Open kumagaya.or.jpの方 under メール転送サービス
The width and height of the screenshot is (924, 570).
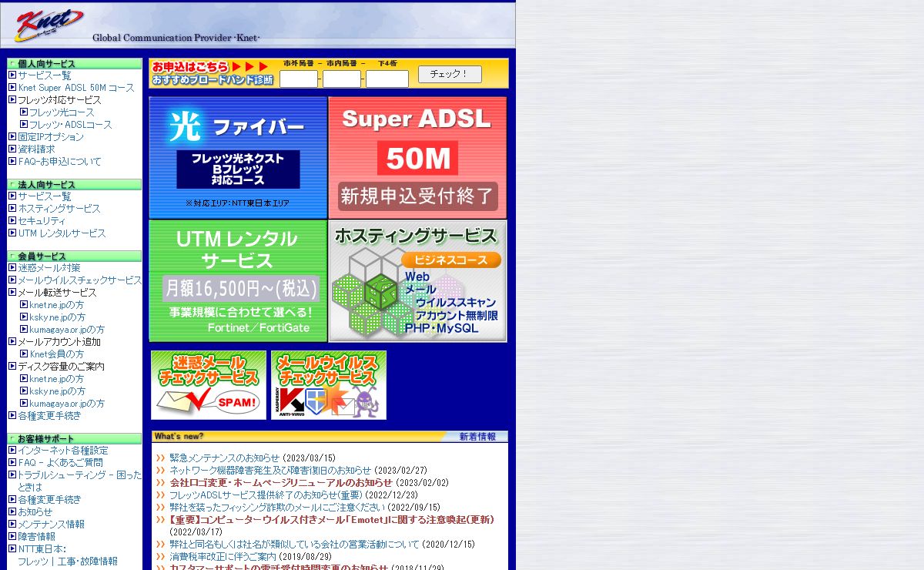pyautogui.click(x=67, y=330)
